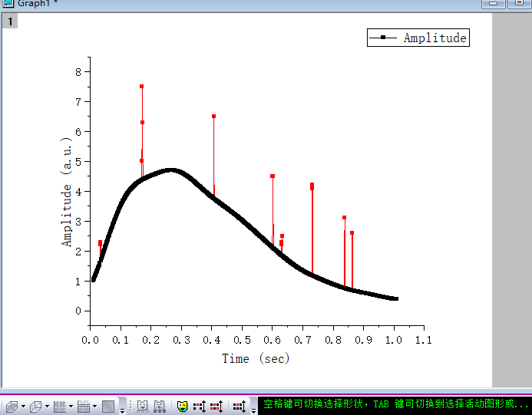Click the colorful mask face icon
The image size is (532, 415).
coord(183,406)
